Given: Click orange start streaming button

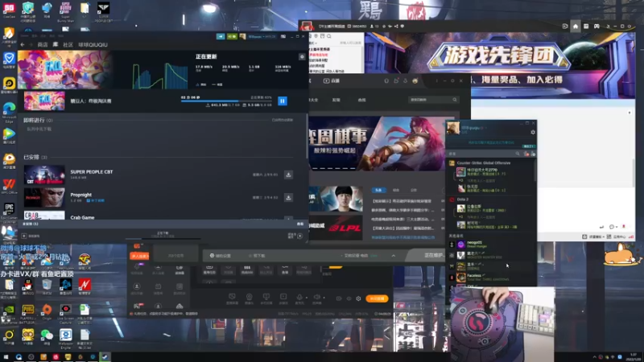Looking at the screenshot, I should (377, 298).
